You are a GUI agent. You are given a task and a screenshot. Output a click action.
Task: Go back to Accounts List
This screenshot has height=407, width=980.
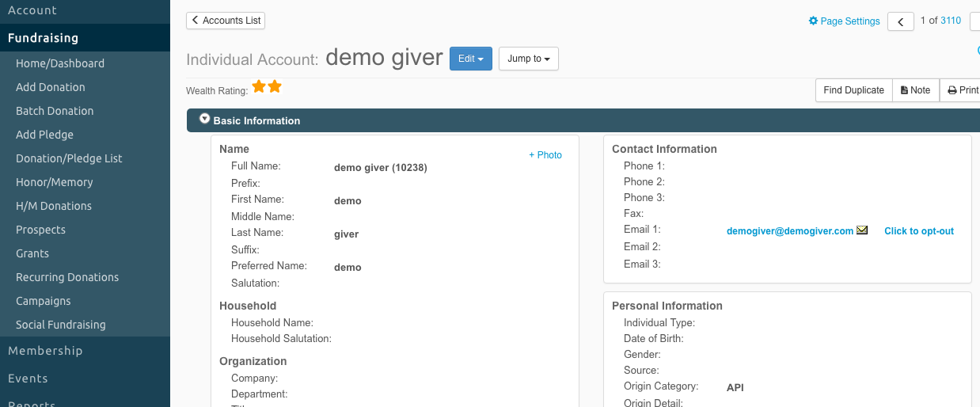pyautogui.click(x=226, y=21)
